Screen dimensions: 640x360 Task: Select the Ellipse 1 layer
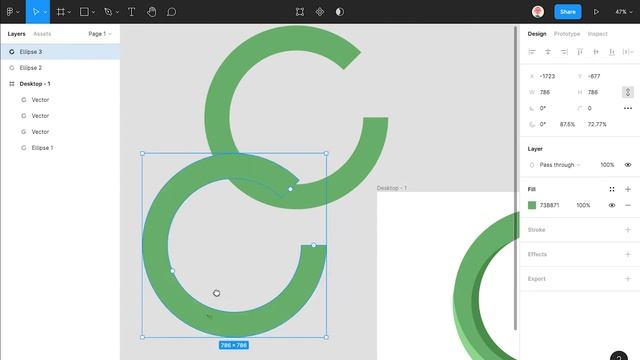tap(60, 148)
